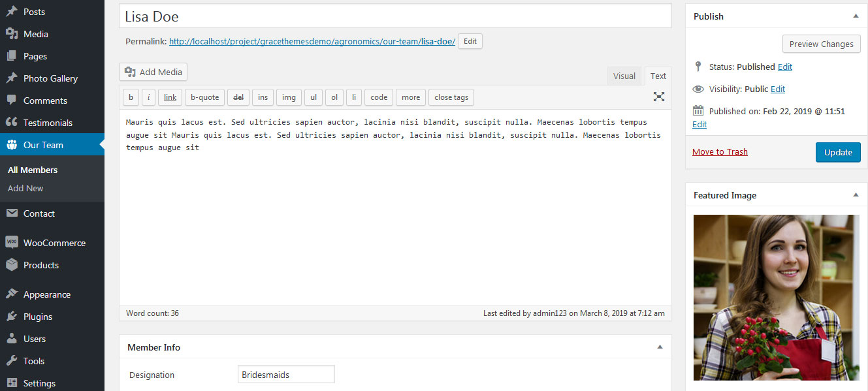868x391 pixels.
Task: Toggle distraction-free fullscreen editor icon
Action: tap(659, 97)
